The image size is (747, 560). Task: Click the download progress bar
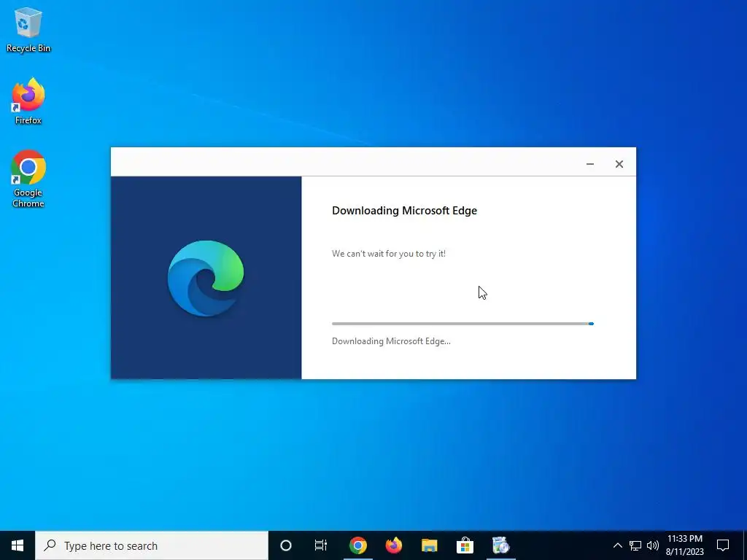[462, 324]
